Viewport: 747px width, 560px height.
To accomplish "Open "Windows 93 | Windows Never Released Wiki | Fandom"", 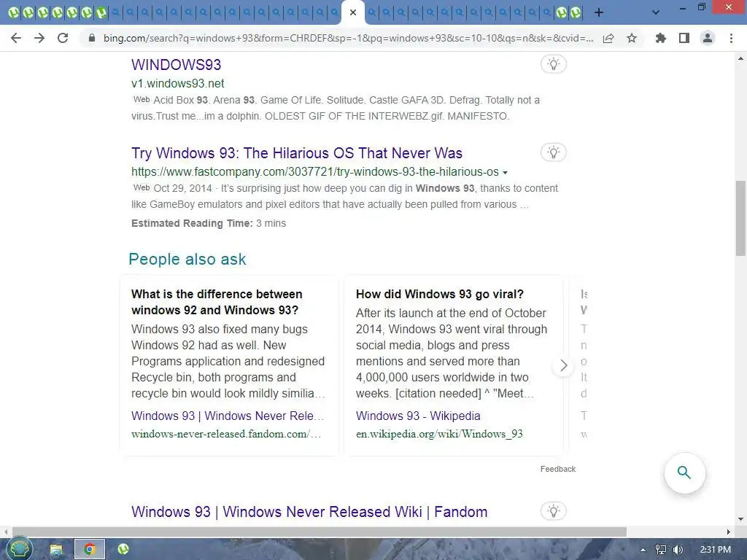I will tap(309, 512).
